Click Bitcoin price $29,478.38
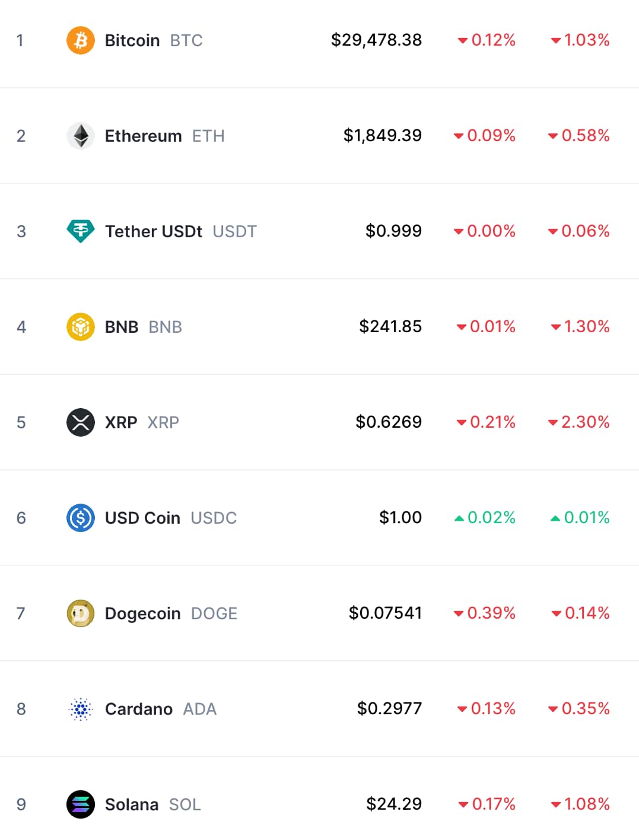The image size is (639, 840). click(x=376, y=40)
